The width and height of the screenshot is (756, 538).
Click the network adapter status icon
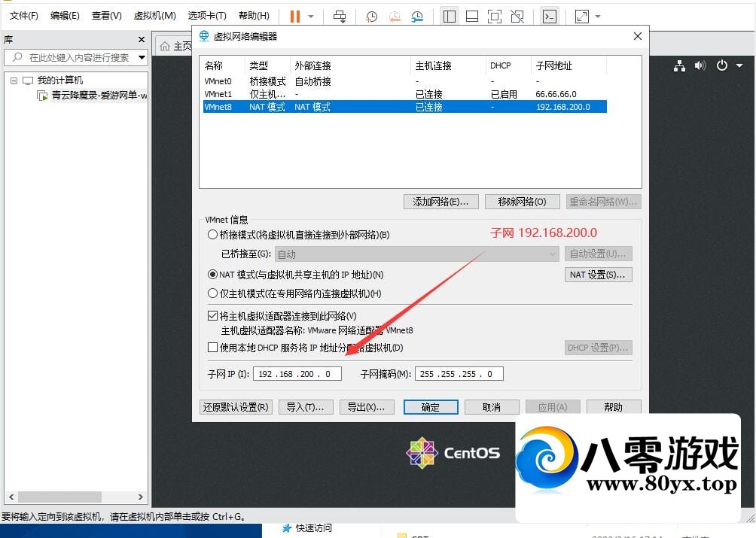coord(679,65)
